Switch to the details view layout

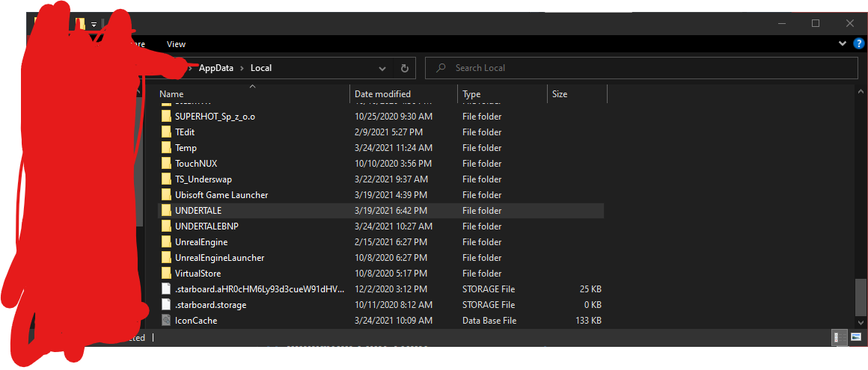coord(840,338)
